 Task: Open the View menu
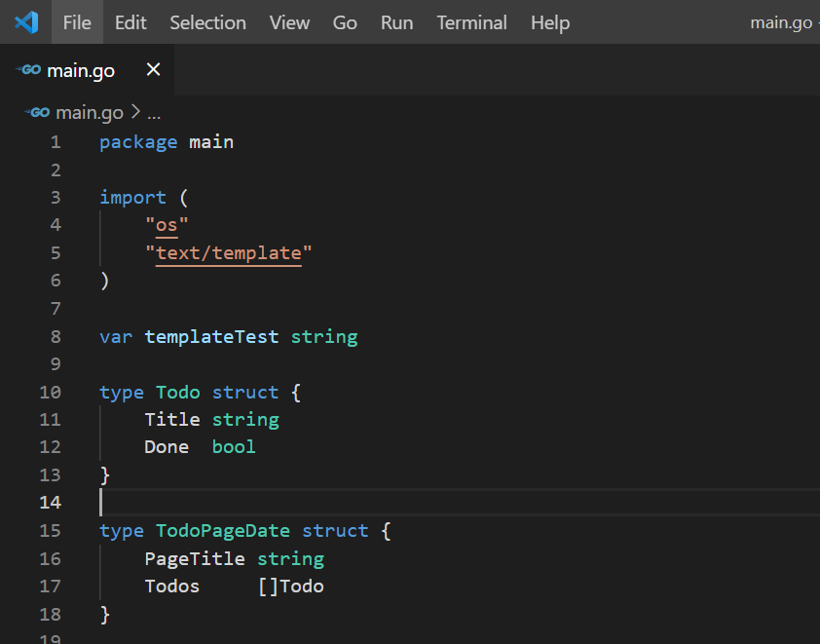289,22
